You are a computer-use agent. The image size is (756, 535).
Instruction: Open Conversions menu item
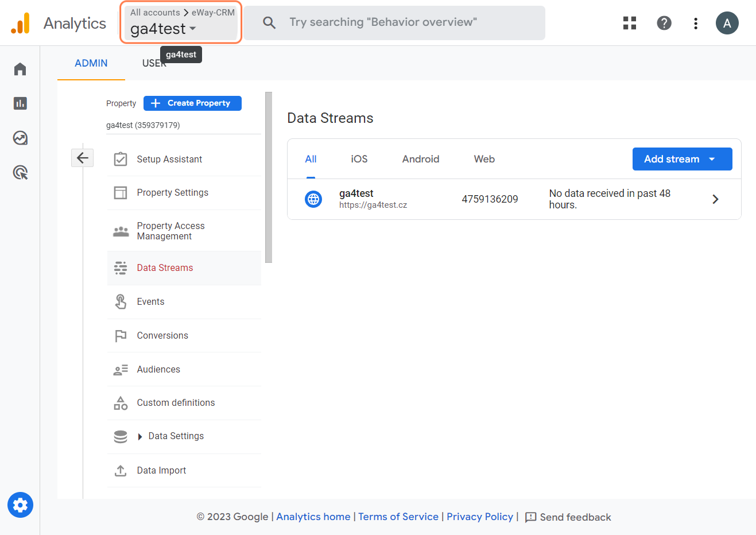click(184, 336)
